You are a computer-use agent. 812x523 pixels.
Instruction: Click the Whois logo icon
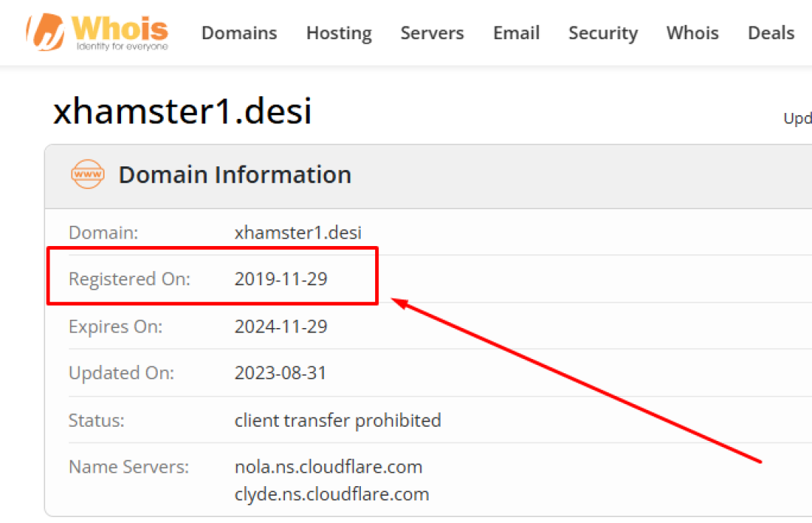tap(47, 32)
